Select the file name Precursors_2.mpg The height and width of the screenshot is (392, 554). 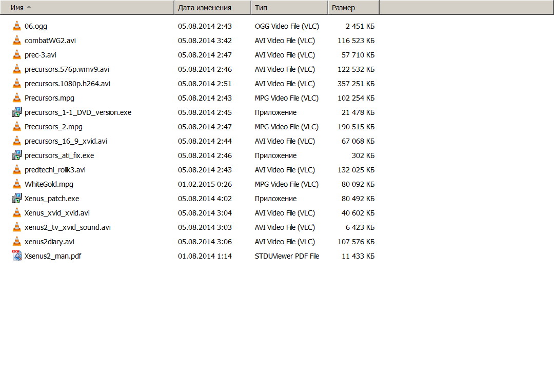(53, 127)
